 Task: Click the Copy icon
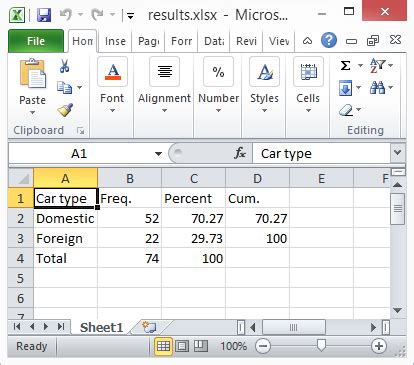pyautogui.click(x=64, y=87)
